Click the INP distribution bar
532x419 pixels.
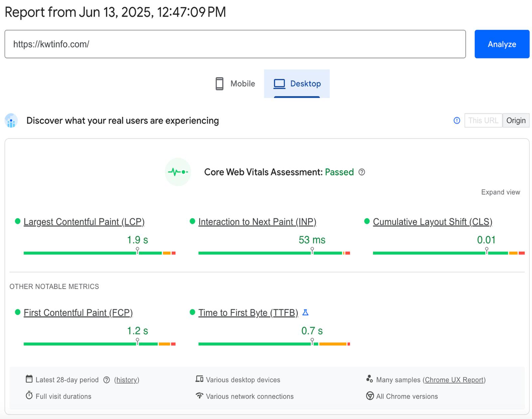[x=274, y=253]
